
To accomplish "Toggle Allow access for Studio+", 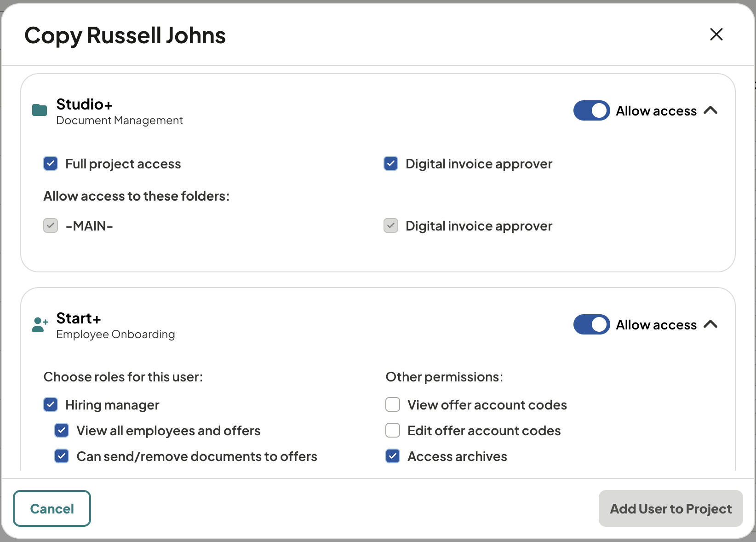I will tap(591, 110).
